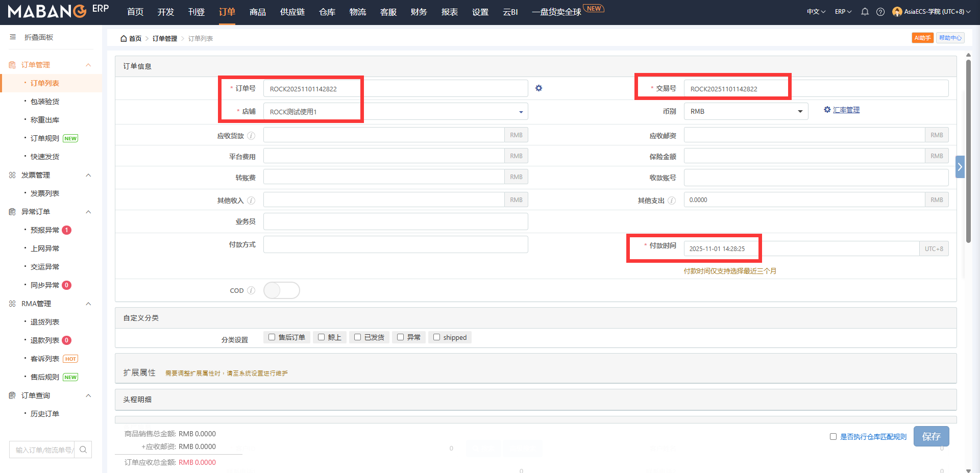The width and height of the screenshot is (980, 473).
Task: Check the 售后订单 category checkbox
Action: click(272, 337)
